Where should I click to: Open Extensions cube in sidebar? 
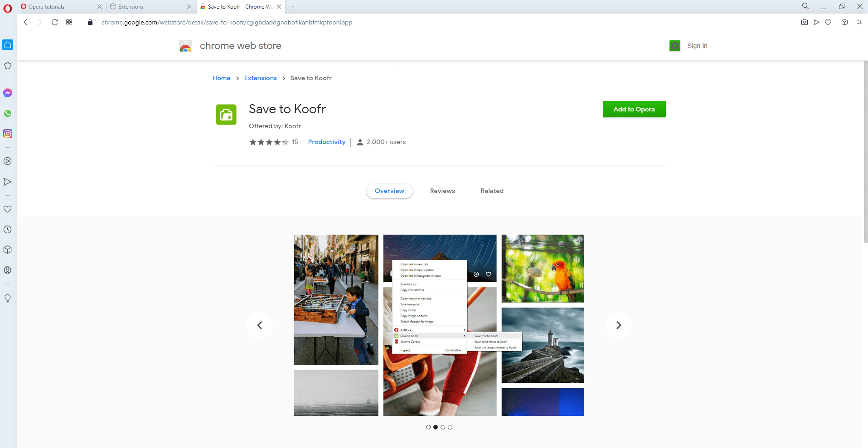[8, 250]
